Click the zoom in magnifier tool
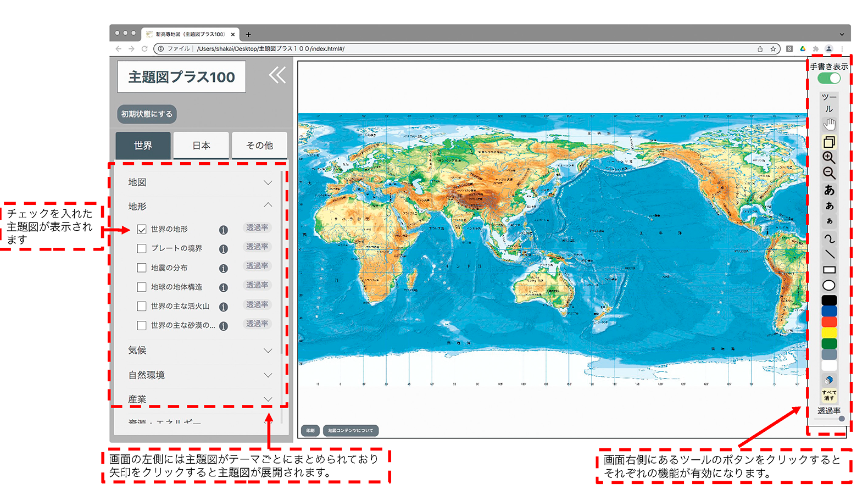The width and height of the screenshot is (868, 495). coord(829,158)
